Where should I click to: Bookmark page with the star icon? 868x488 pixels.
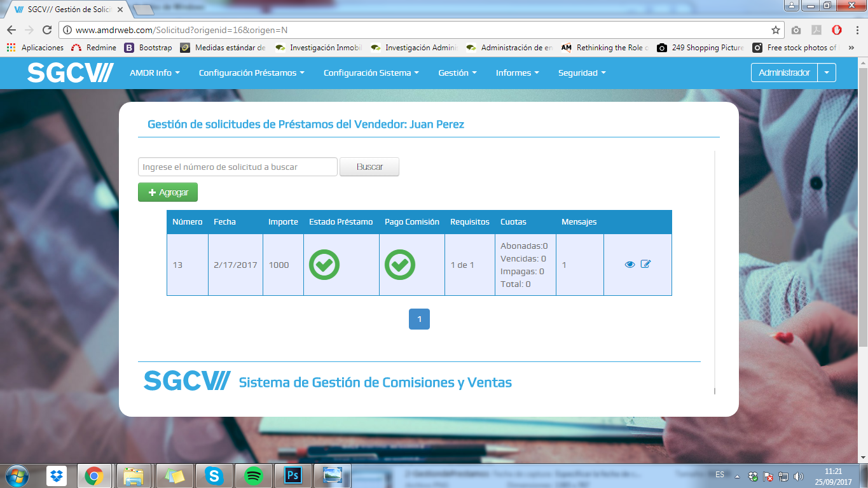click(776, 30)
